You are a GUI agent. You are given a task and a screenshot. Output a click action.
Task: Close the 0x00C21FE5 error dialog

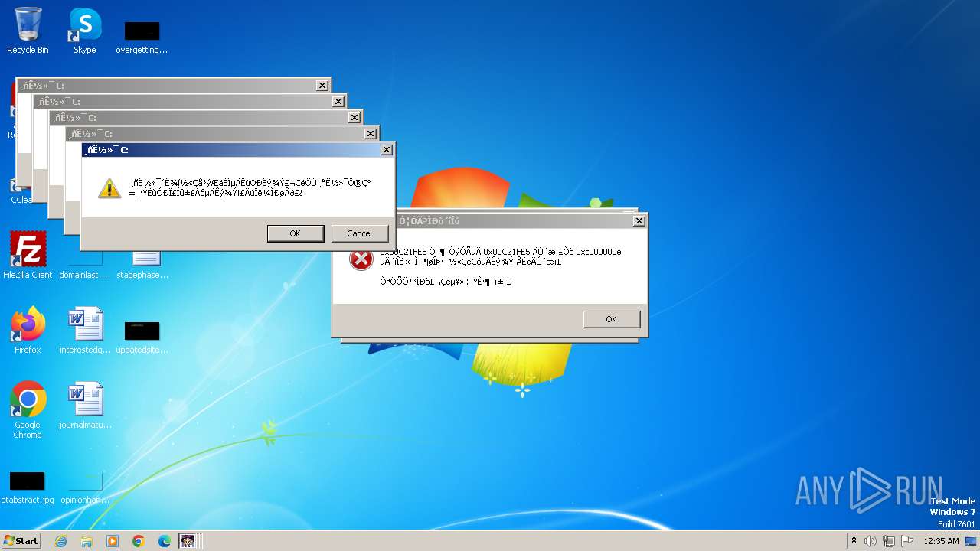point(639,221)
